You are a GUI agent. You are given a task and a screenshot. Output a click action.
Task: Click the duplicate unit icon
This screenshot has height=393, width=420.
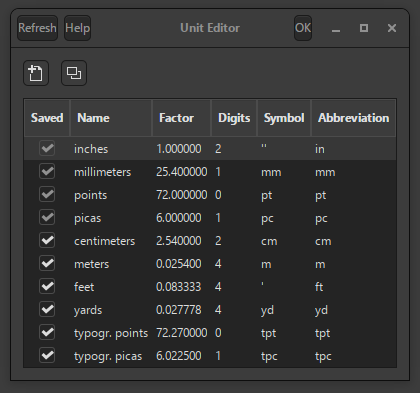coord(74,73)
